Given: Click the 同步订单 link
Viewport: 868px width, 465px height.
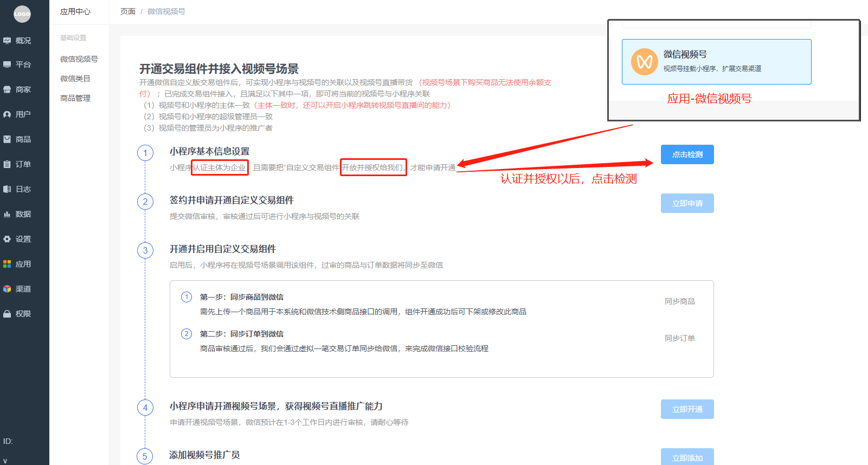Looking at the screenshot, I should (680, 338).
